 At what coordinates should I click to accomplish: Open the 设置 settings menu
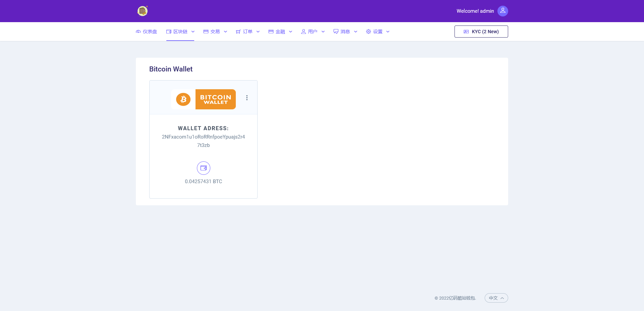click(377, 32)
